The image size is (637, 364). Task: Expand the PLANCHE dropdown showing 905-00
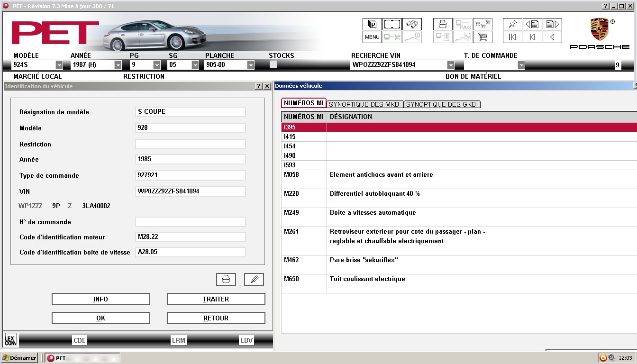click(x=251, y=65)
